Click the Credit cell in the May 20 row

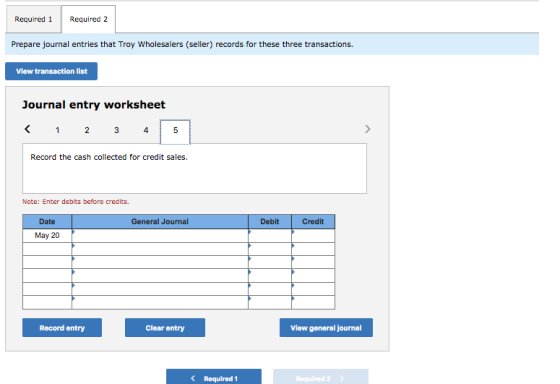[x=313, y=235]
